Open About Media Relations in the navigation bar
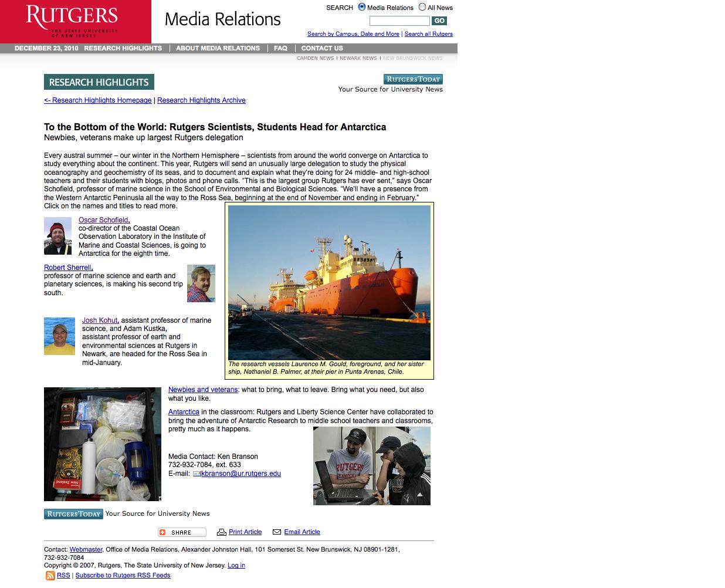Image resolution: width=725 pixels, height=588 pixels. coord(218,48)
